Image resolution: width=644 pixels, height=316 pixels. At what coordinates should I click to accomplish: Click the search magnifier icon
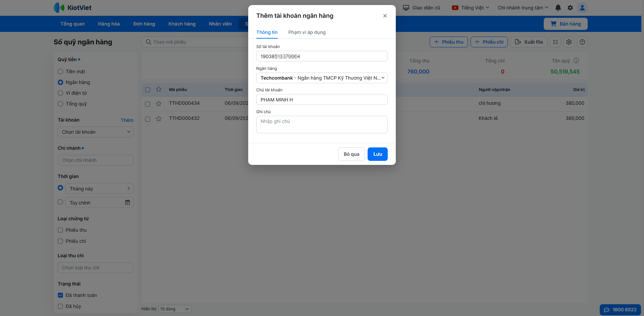pyautogui.click(x=148, y=42)
